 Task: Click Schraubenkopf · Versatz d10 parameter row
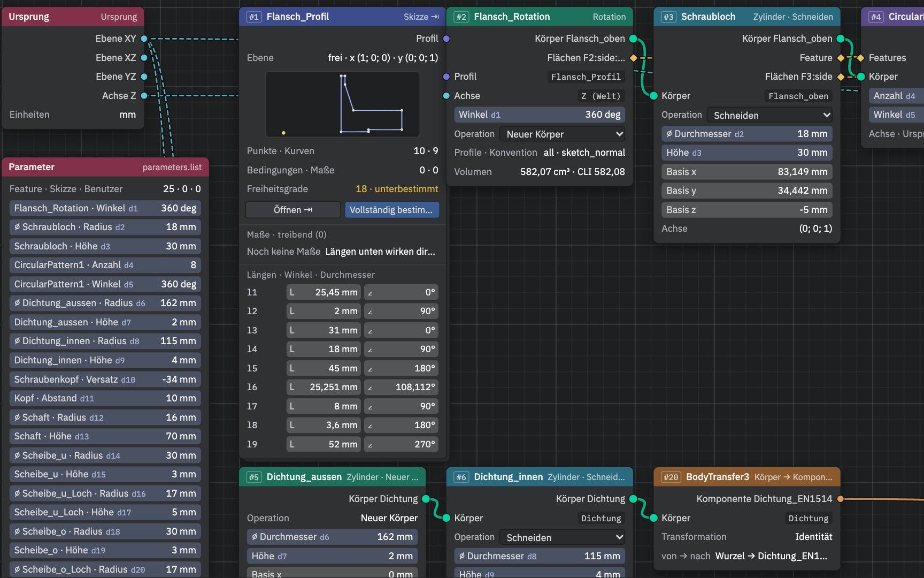pos(105,379)
